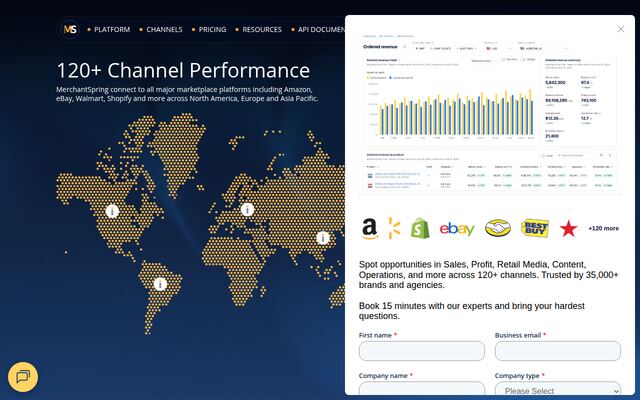The width and height of the screenshot is (640, 400).
Task: Focus the First name field
Action: 422,351
